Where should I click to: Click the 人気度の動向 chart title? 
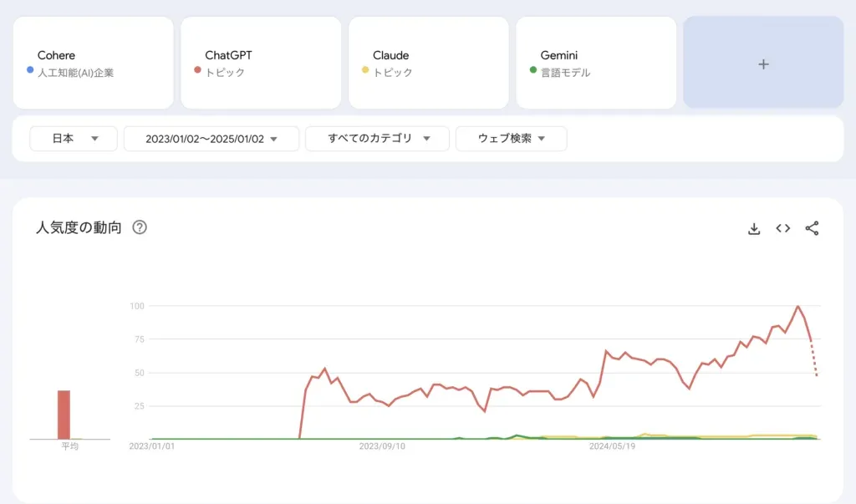point(79,227)
